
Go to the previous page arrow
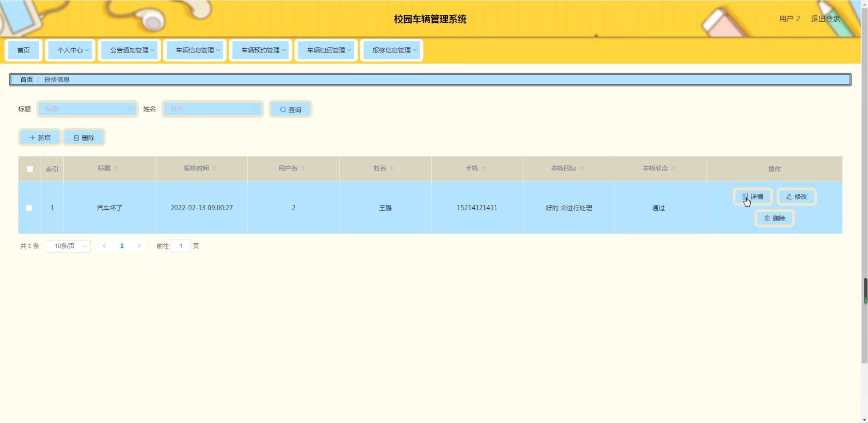coord(105,246)
